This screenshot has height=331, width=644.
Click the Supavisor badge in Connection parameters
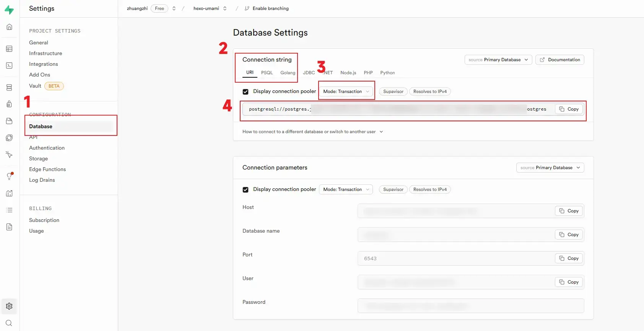pos(393,189)
